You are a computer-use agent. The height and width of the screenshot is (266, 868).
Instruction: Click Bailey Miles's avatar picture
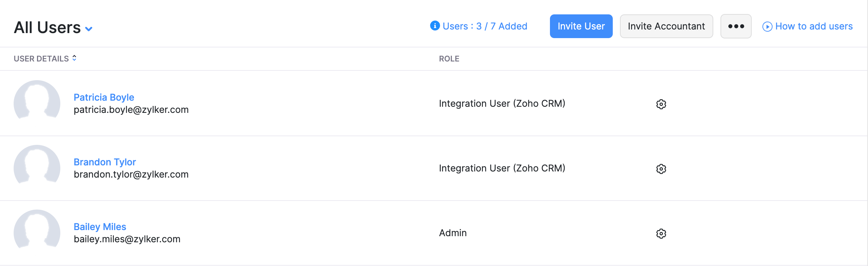(x=37, y=229)
